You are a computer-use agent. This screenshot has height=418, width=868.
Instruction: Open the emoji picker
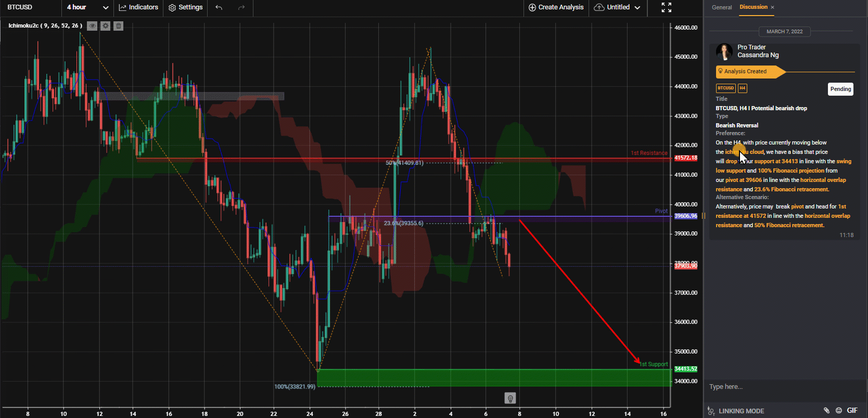tap(838, 410)
